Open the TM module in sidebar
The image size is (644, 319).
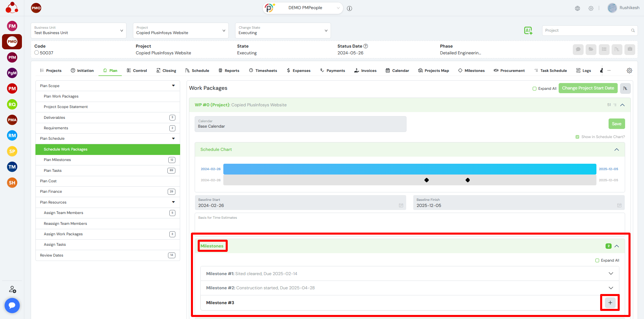coord(12,167)
